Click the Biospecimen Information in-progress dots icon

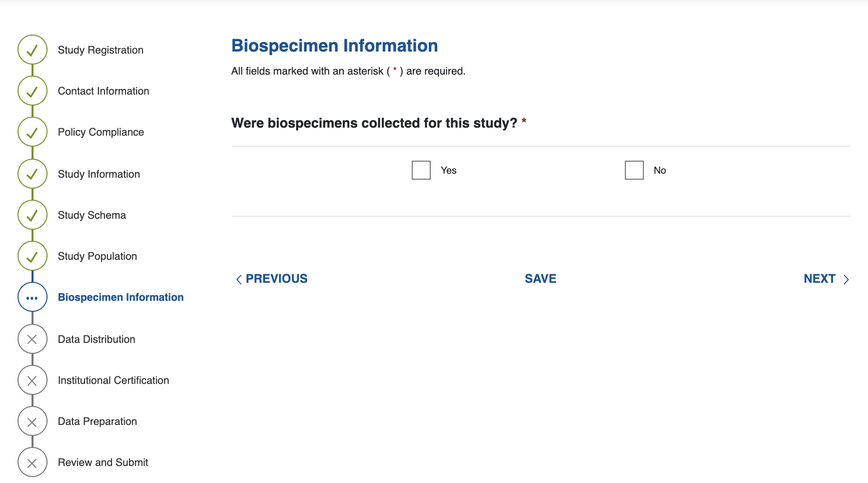point(33,297)
